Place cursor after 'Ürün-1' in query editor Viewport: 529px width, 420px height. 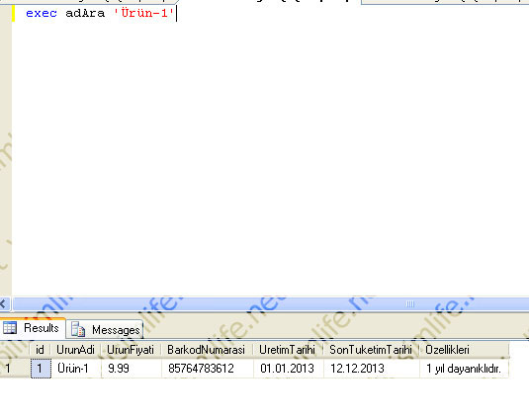point(176,14)
